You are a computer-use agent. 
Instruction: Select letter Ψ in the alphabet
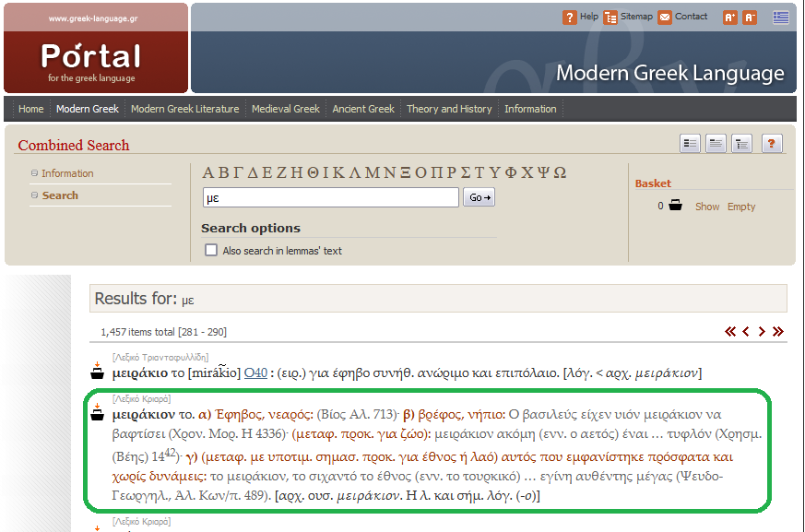(544, 172)
